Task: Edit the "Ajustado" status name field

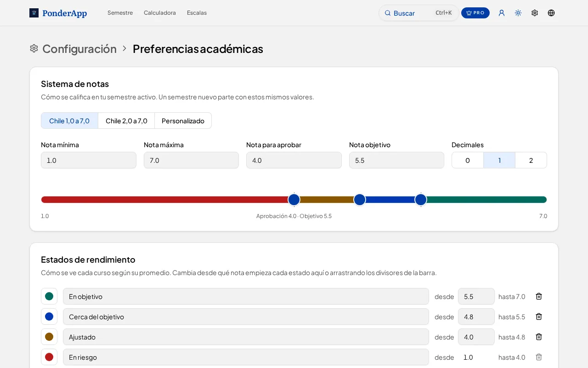Action: tap(246, 337)
